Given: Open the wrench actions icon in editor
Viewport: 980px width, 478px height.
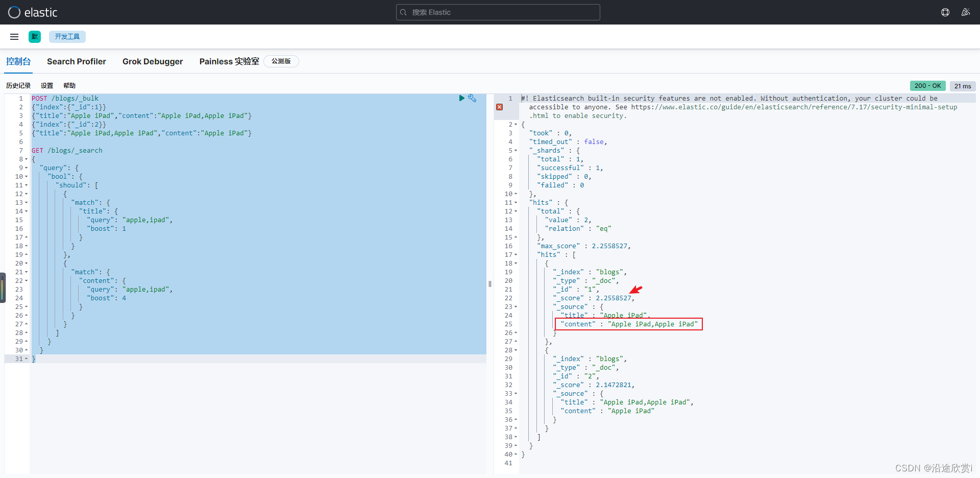Looking at the screenshot, I should pos(472,98).
